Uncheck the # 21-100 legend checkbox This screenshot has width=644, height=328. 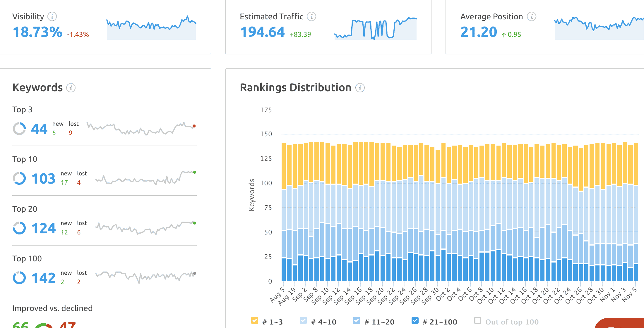415,320
